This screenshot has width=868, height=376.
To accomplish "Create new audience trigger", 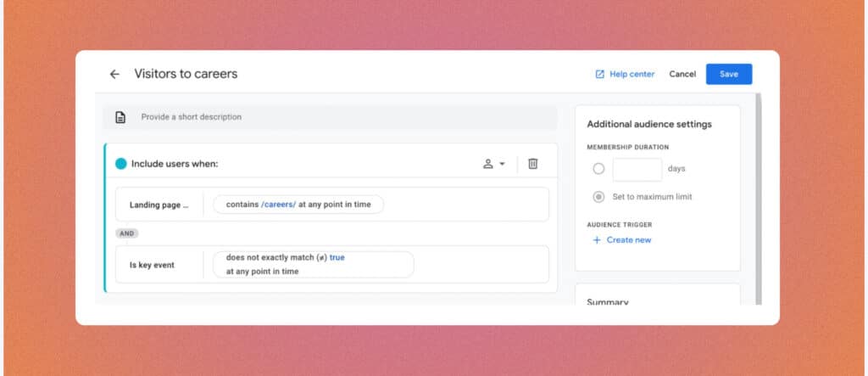I will [621, 240].
